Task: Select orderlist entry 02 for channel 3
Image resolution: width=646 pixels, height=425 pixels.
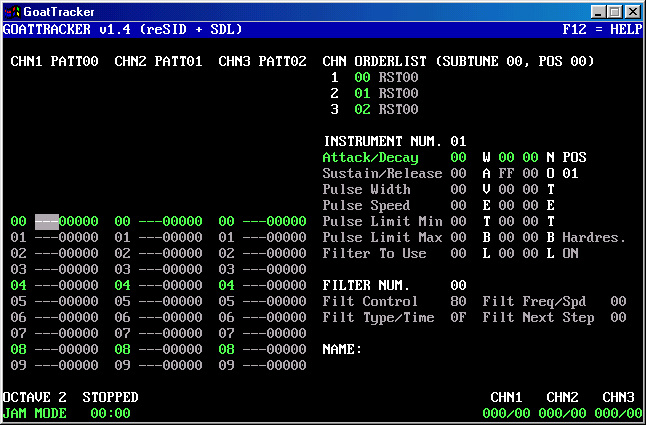Action: pyautogui.click(x=362, y=110)
